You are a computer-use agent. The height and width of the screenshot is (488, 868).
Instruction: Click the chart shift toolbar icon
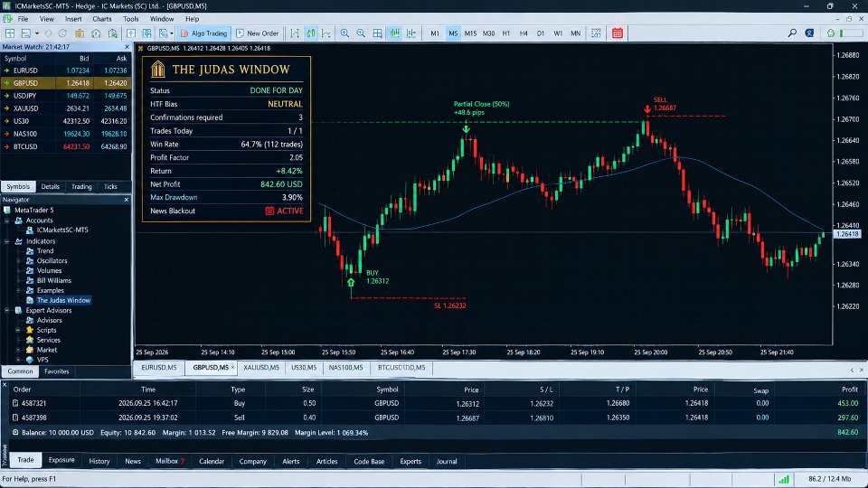[410, 33]
